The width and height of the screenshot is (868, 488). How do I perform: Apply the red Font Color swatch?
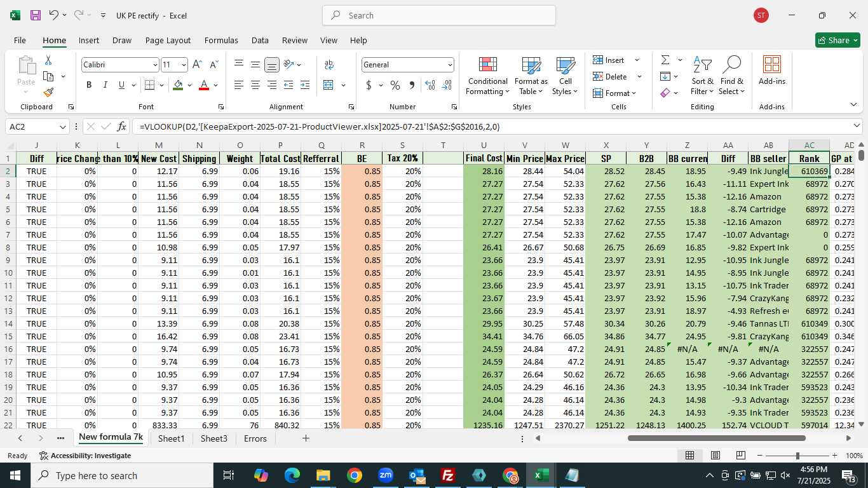pyautogui.click(x=204, y=85)
